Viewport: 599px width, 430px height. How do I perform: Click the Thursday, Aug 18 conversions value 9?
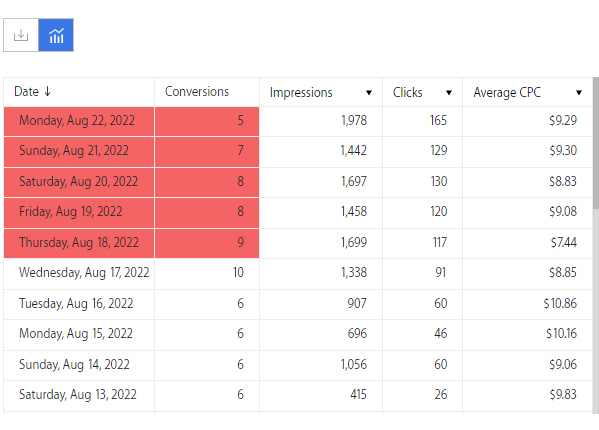(x=240, y=242)
